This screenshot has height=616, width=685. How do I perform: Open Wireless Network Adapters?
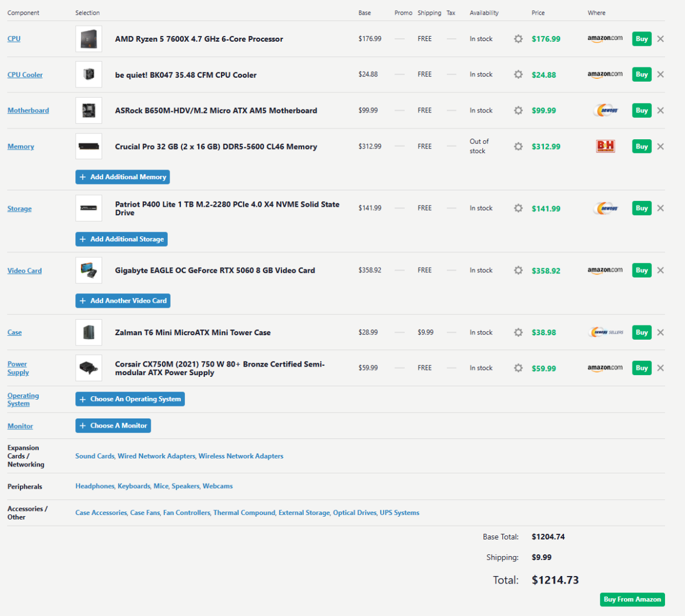pyautogui.click(x=240, y=456)
